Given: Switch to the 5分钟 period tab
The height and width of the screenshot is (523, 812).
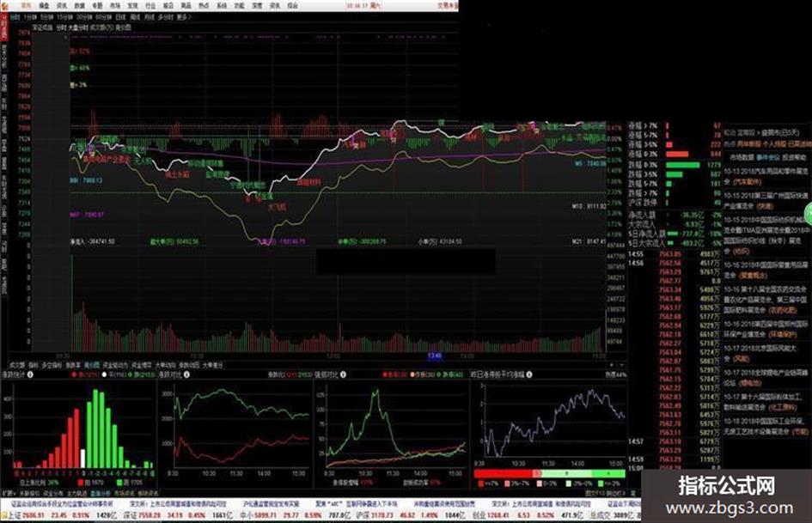Looking at the screenshot, I should coord(47,17).
